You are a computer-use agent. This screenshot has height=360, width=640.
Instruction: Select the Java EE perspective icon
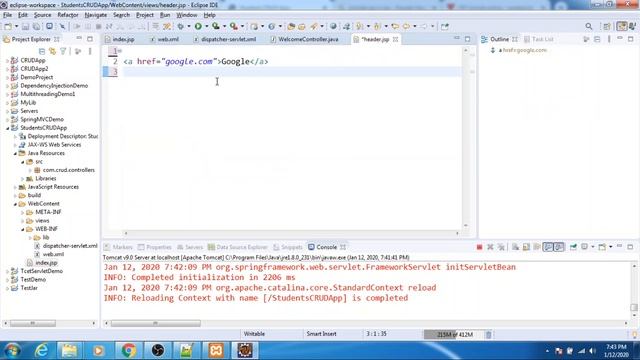(x=622, y=26)
